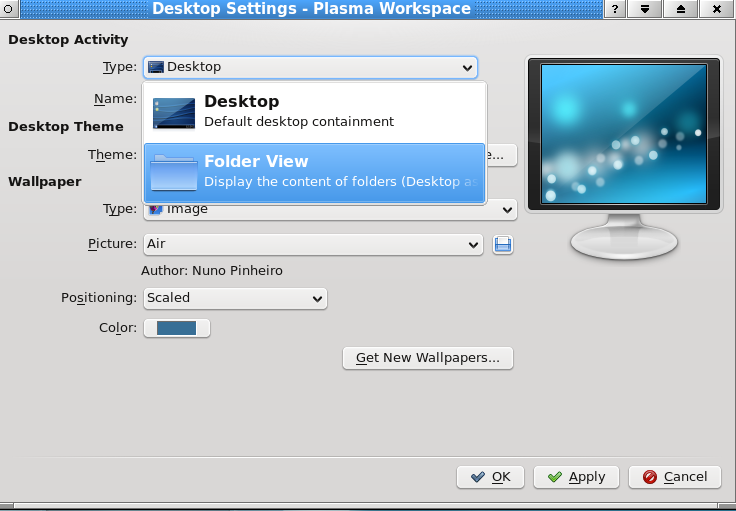Click the Desktop containment thumbnail icon
The width and height of the screenshot is (736, 511).
coord(174,113)
